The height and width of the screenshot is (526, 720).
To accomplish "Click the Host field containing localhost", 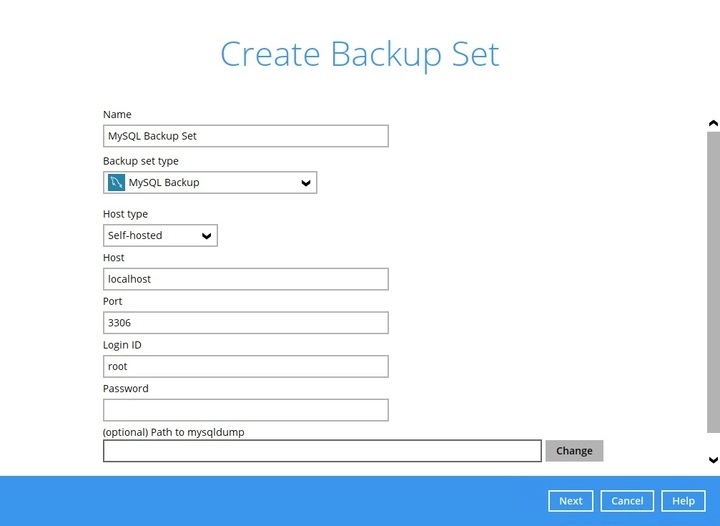I will [x=246, y=279].
